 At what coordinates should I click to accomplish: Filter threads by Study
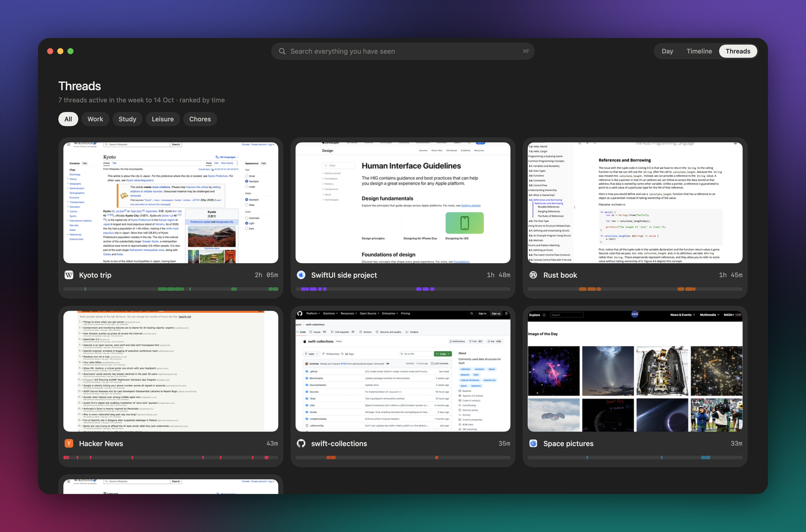(127, 119)
